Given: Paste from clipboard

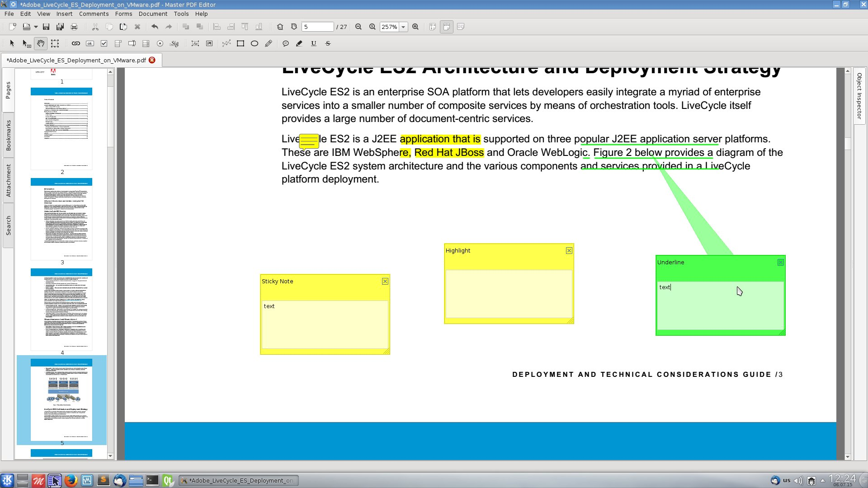Looking at the screenshot, I should click(x=123, y=27).
